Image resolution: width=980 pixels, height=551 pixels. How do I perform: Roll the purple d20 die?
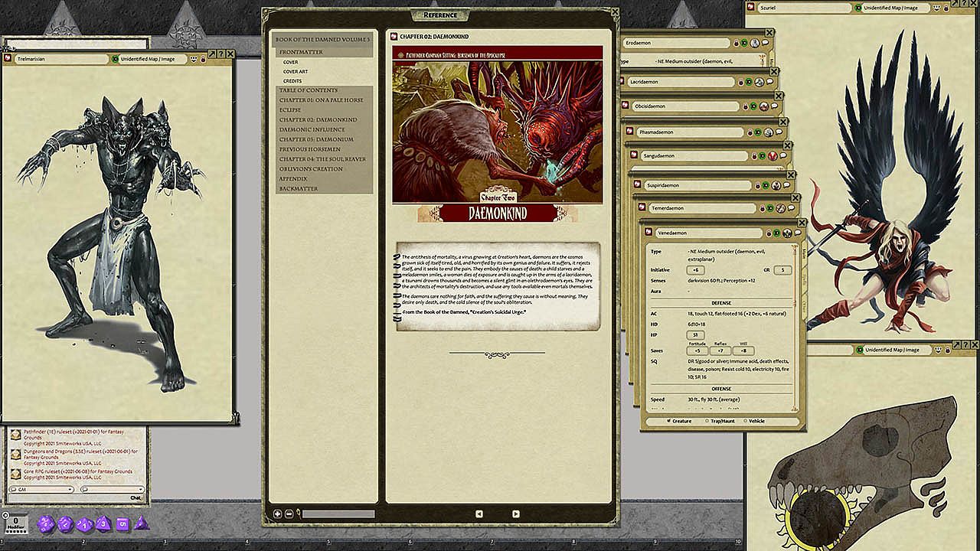pos(45,524)
